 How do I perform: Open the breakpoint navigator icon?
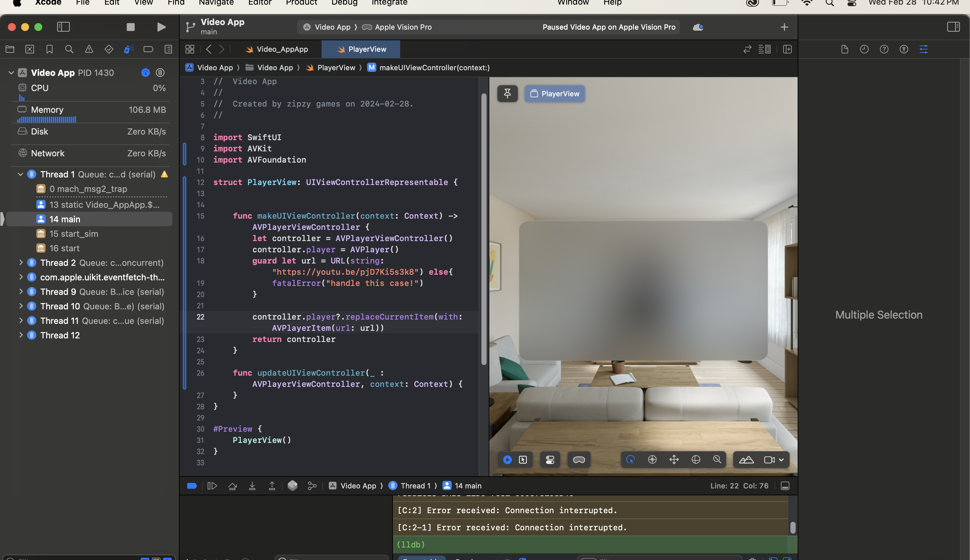point(148,49)
